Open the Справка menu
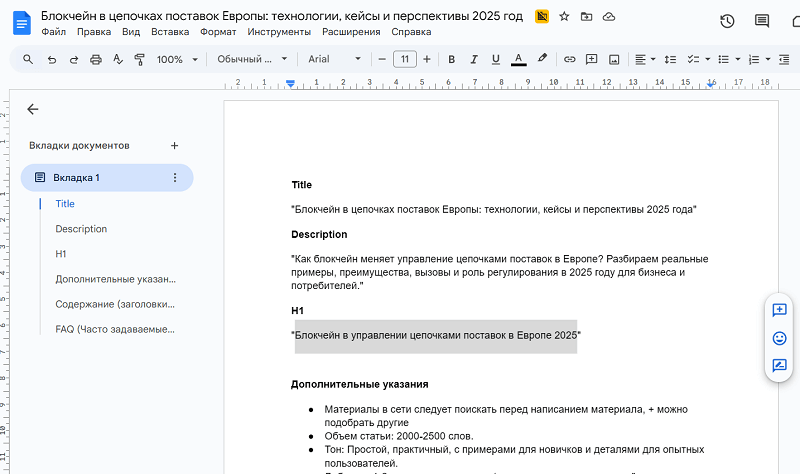 411,32
